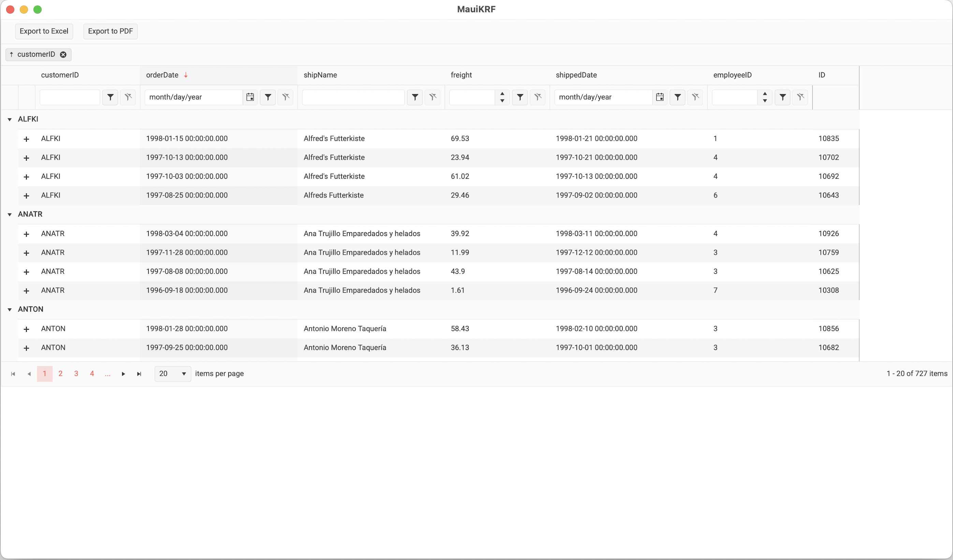Click Export to Excel button
This screenshot has width=953, height=560.
[44, 31]
